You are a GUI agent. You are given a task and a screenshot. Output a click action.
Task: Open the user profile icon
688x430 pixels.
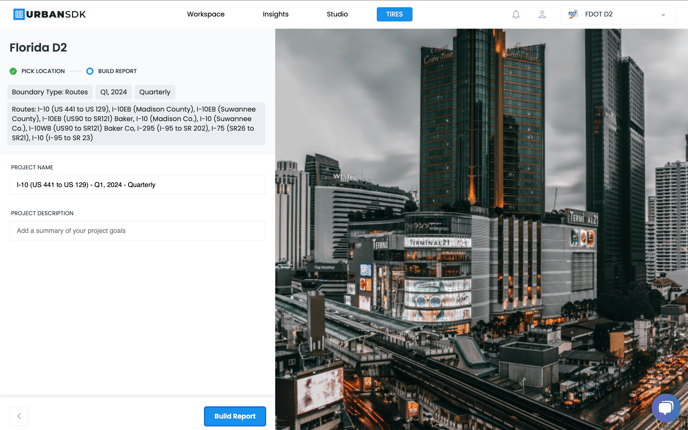tap(542, 14)
